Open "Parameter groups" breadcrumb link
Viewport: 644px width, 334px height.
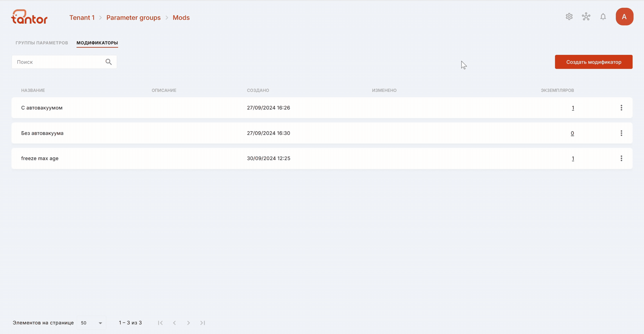coord(134,18)
